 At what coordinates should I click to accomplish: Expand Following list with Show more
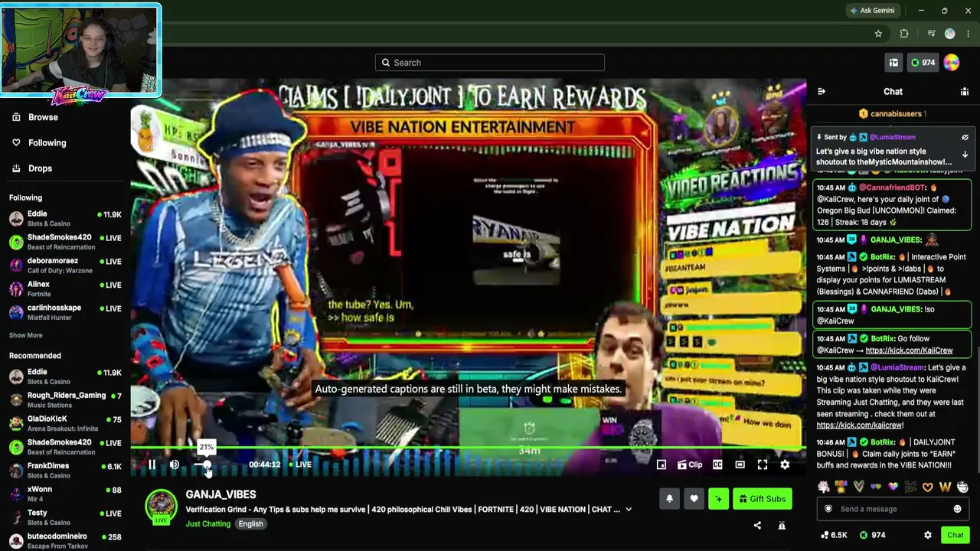(x=26, y=335)
